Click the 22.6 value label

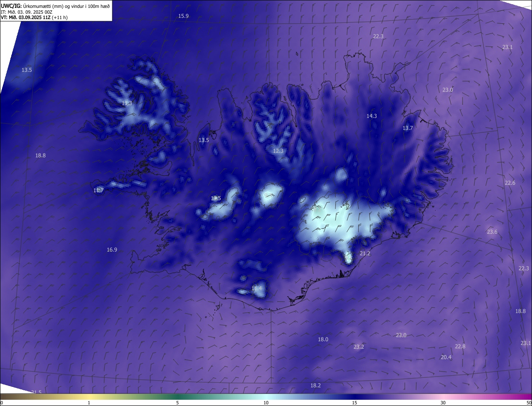tap(510, 183)
